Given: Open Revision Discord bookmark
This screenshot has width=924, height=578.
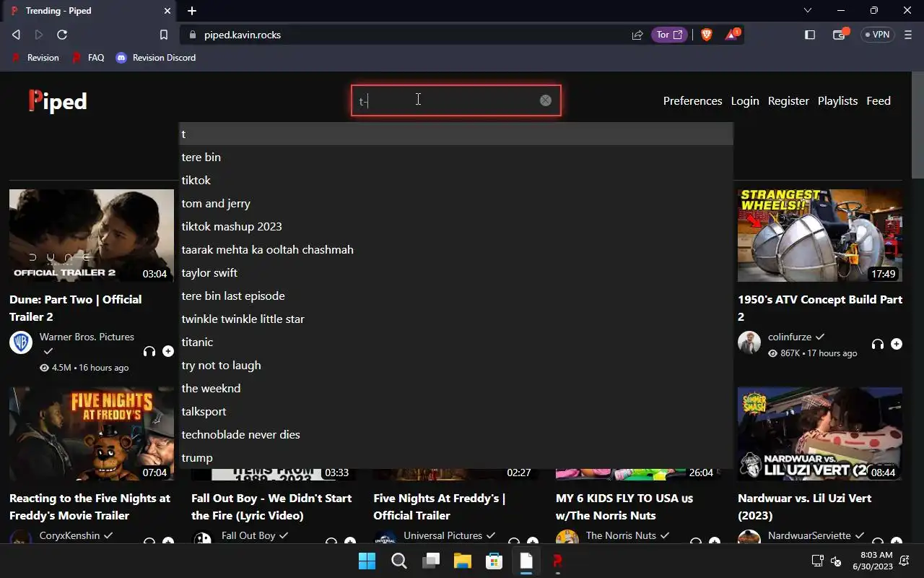Looking at the screenshot, I should [x=156, y=58].
